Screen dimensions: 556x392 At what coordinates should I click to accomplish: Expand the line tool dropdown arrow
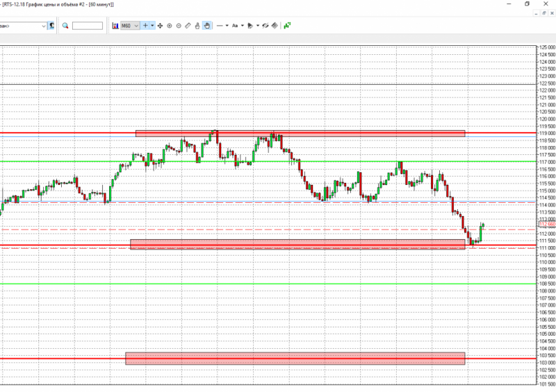227,26
